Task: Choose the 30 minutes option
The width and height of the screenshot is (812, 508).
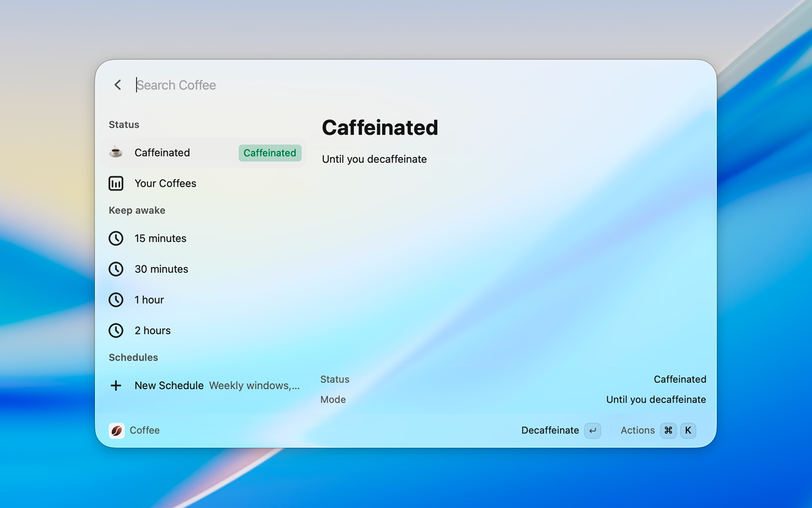Action: (x=203, y=269)
